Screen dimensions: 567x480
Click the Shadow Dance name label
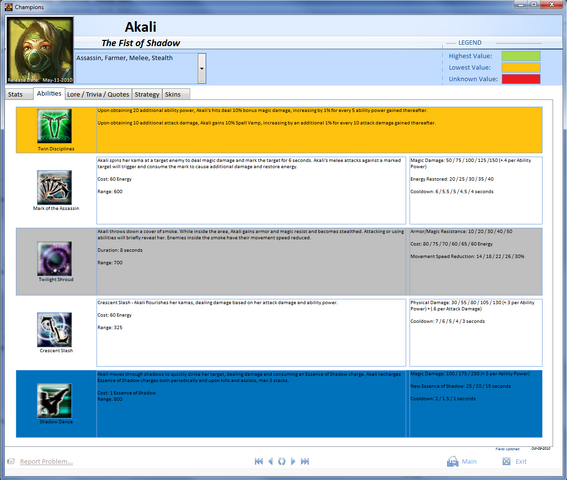click(56, 422)
